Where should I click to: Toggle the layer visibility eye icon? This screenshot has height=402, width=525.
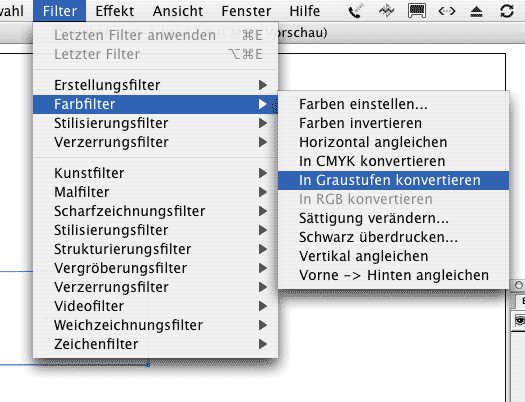pos(520,321)
